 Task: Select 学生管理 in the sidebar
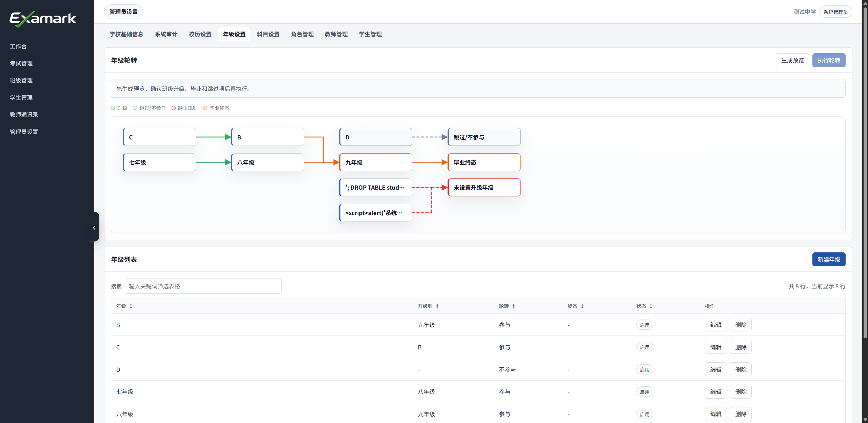point(21,98)
